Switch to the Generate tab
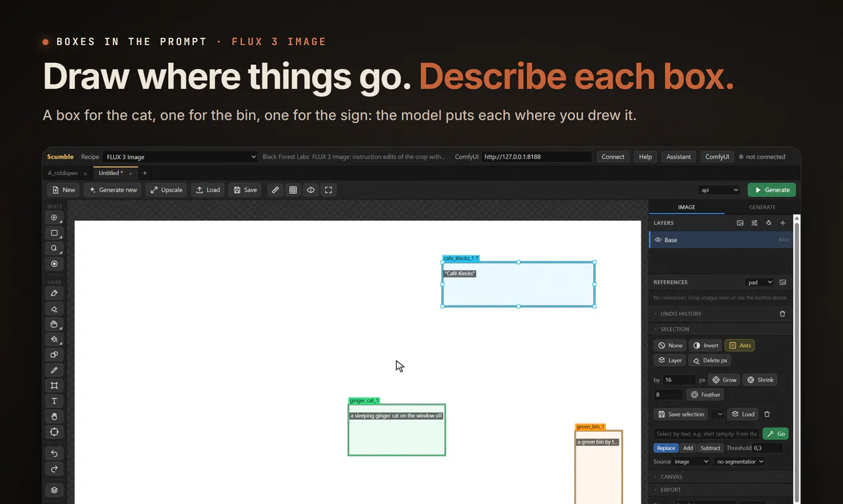843x504 pixels. pyautogui.click(x=762, y=207)
